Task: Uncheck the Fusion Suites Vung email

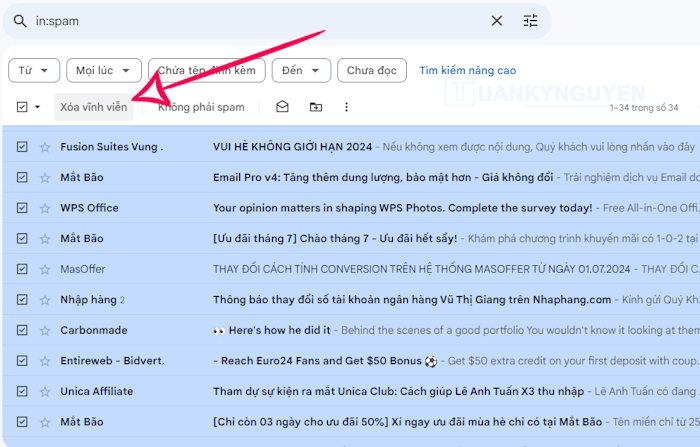Action: point(22,147)
